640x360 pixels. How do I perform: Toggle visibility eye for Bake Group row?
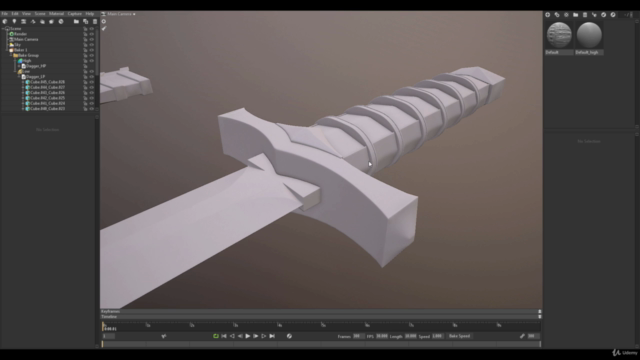(x=92, y=55)
